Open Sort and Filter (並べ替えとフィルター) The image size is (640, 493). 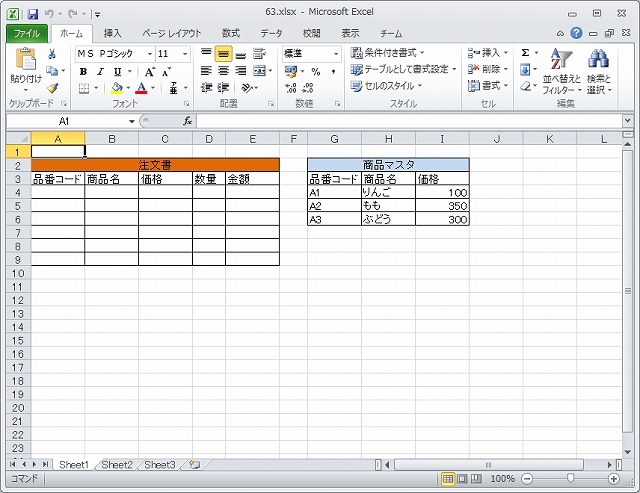pos(561,70)
